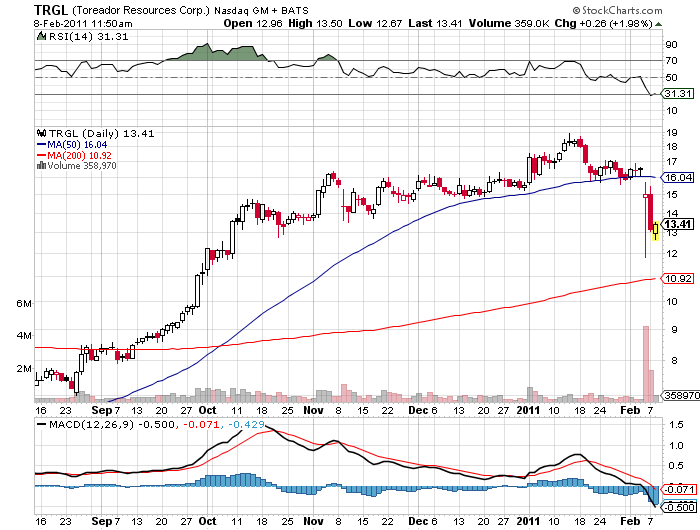This screenshot has width=700, height=530.
Task: Click the Last 13.41 value in header
Action: tap(435, 23)
